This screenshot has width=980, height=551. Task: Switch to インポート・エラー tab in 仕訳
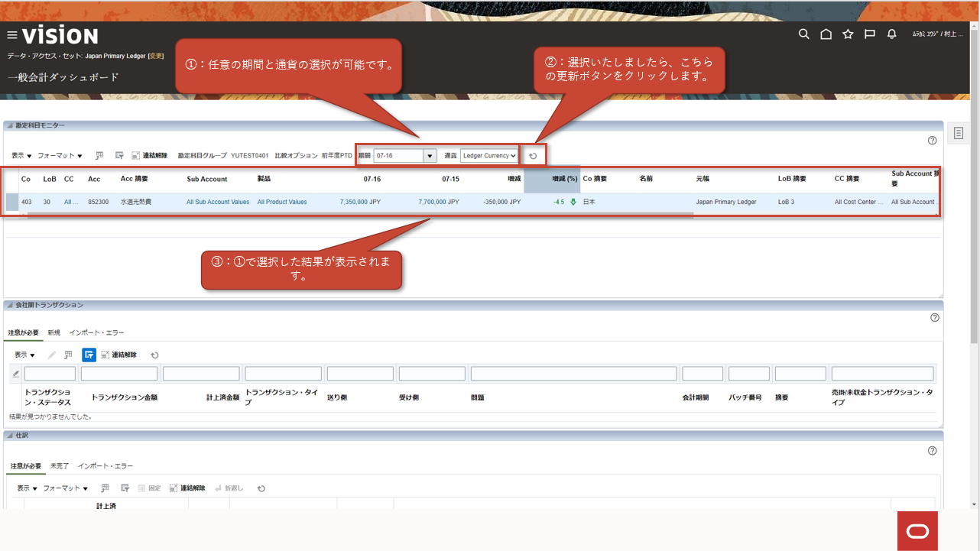(x=105, y=465)
